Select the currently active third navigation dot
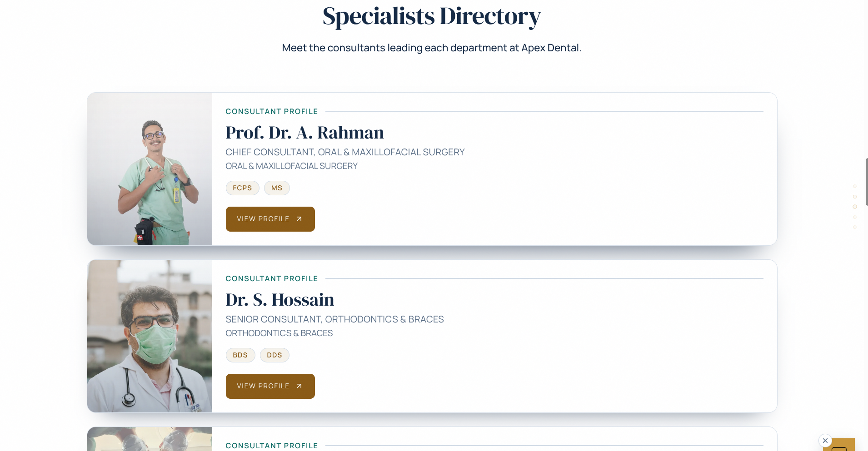The width and height of the screenshot is (868, 451). (855, 207)
